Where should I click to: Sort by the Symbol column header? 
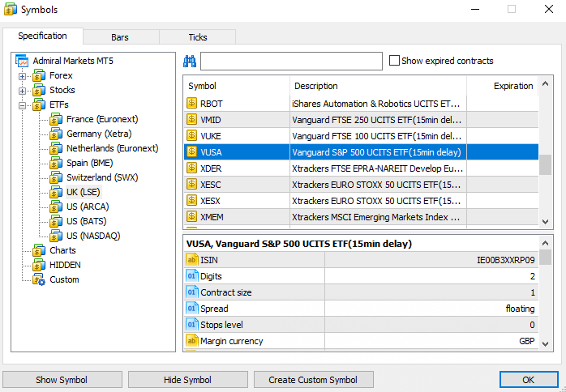(237, 86)
